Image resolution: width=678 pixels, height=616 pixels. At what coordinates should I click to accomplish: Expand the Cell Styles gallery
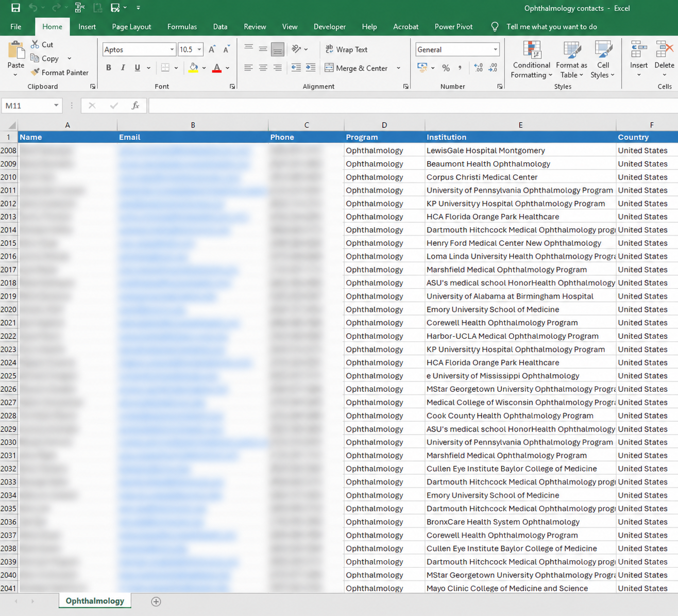coord(603,60)
